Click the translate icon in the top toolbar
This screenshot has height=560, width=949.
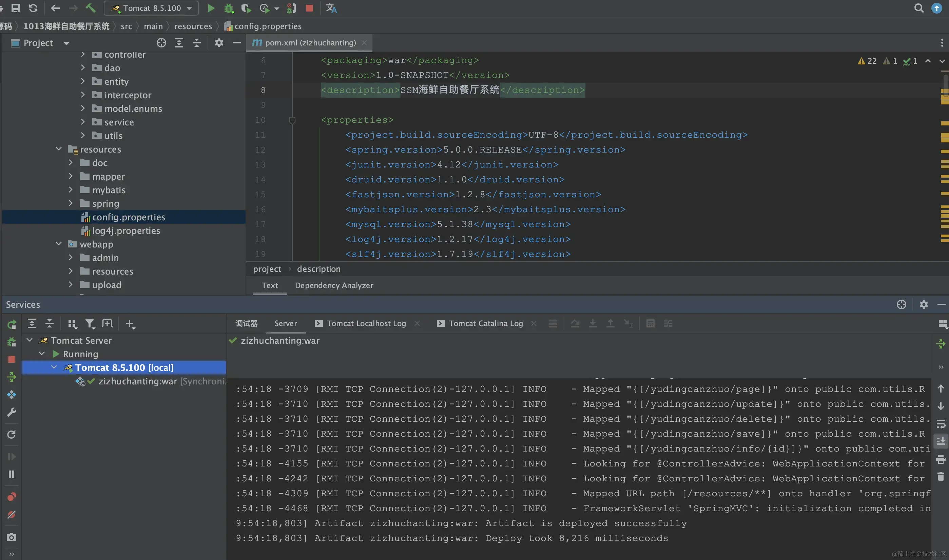click(x=331, y=8)
